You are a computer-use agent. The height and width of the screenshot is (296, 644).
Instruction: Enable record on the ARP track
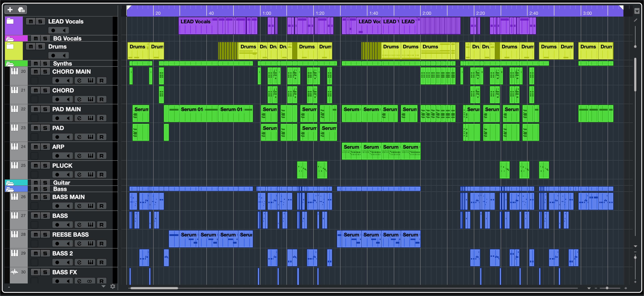tap(57, 156)
